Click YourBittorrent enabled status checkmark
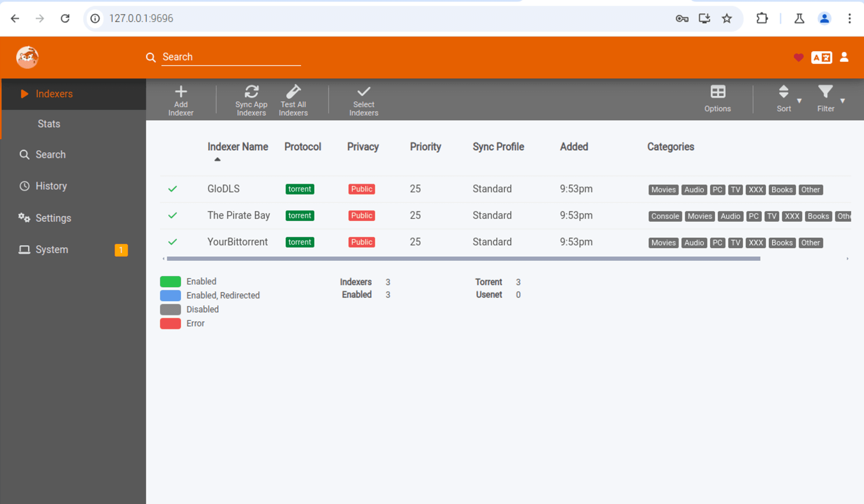Screen dimensions: 864x504 [173, 242]
